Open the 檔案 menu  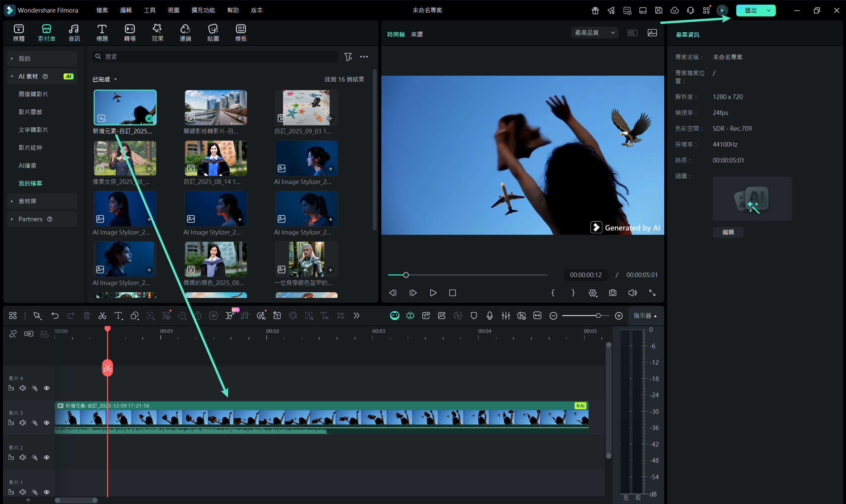[102, 10]
